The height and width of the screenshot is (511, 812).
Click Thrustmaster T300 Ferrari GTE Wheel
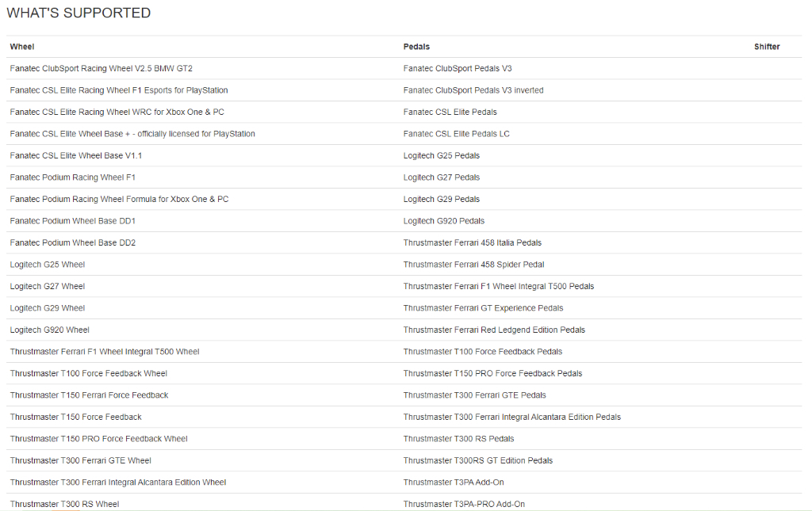click(80, 460)
